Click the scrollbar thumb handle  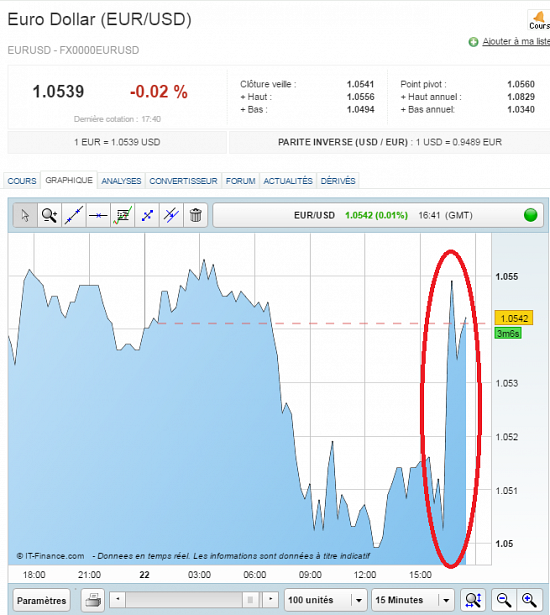250,599
